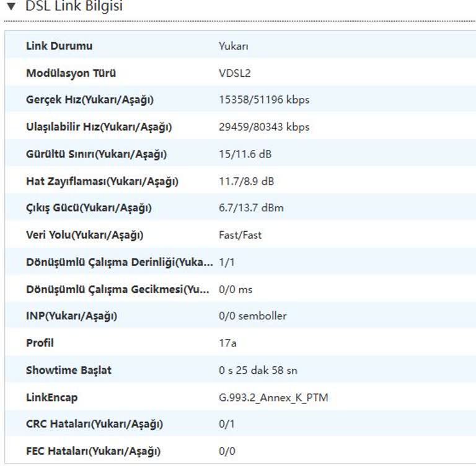Click the Ulaşılabilir Hız(Yukarı/Aşağı) label
476x476 pixels.
tap(99, 127)
